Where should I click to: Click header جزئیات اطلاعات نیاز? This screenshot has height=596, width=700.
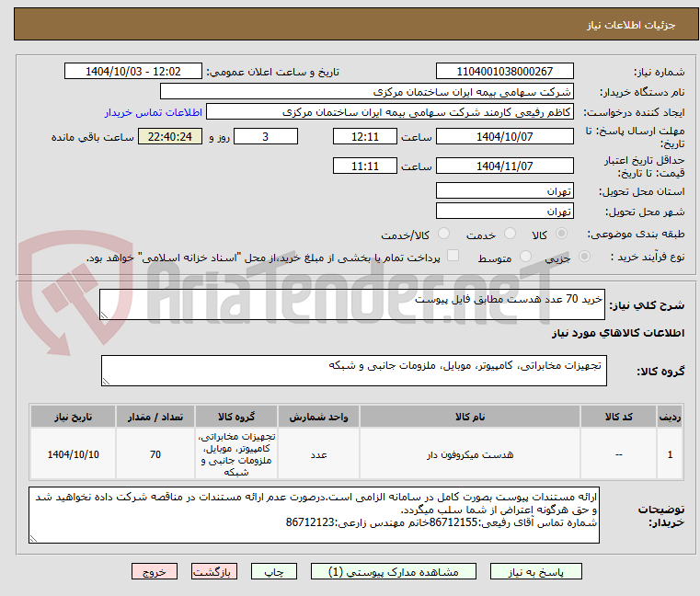pos(631,25)
